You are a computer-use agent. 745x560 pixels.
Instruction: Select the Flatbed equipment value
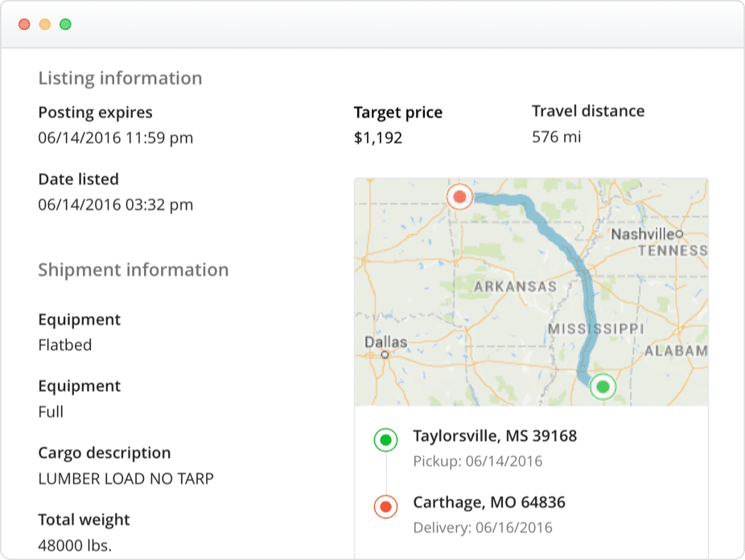tap(65, 345)
